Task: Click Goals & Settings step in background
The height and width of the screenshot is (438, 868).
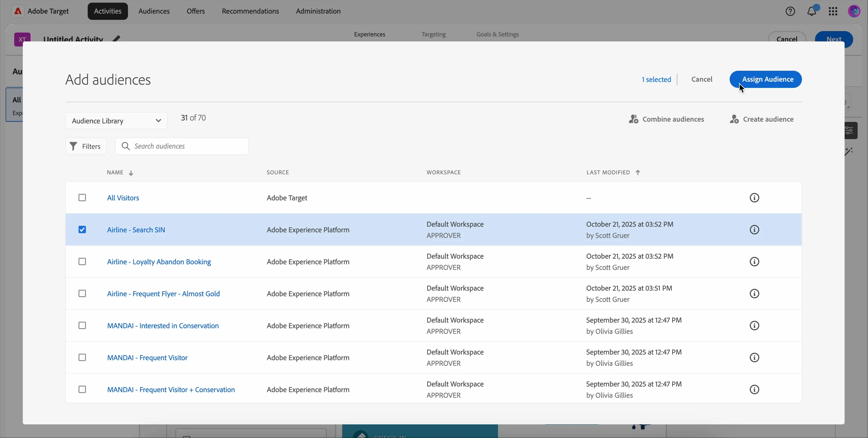Action: 497,34
